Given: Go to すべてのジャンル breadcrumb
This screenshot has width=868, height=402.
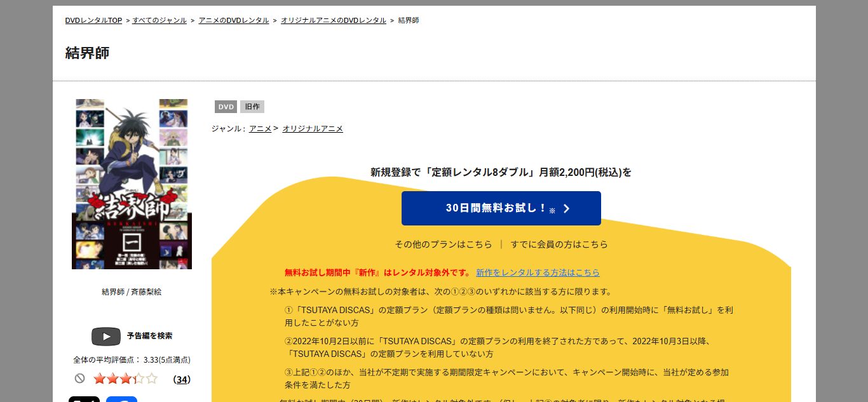Looking at the screenshot, I should pos(159,20).
